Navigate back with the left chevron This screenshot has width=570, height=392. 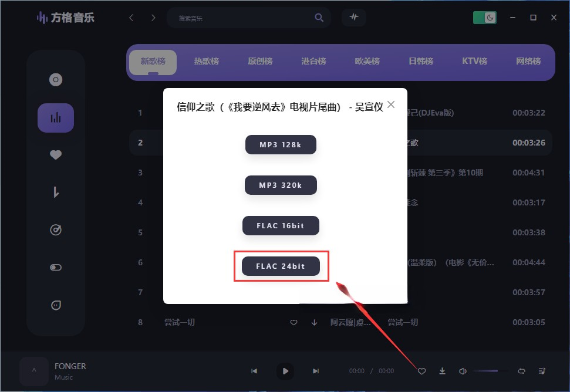[131, 18]
